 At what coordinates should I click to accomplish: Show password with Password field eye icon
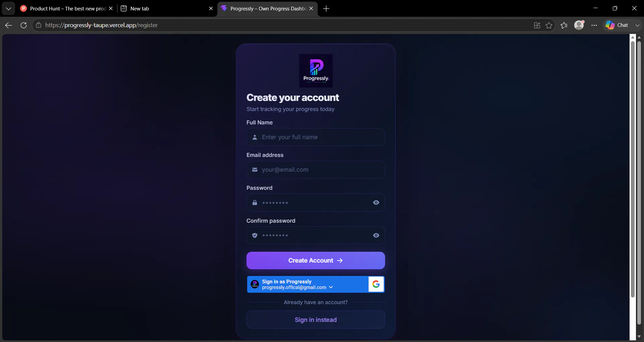[376, 203]
